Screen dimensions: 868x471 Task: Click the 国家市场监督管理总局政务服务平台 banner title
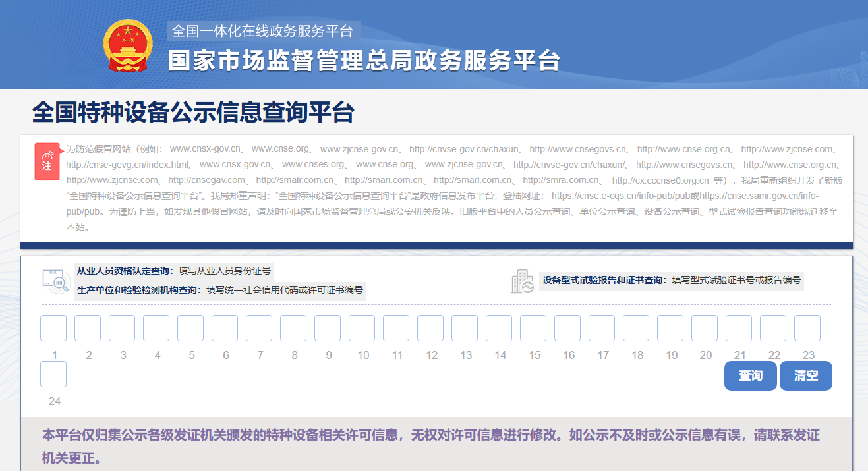(364, 61)
